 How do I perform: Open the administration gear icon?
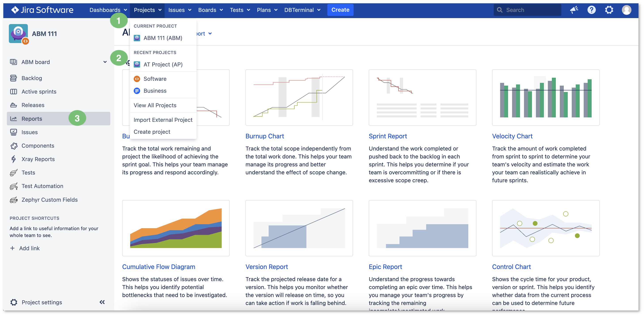click(609, 10)
